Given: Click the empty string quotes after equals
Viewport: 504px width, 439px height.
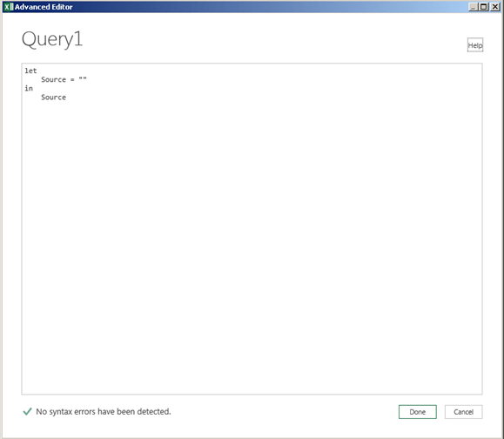Looking at the screenshot, I should [x=83, y=78].
